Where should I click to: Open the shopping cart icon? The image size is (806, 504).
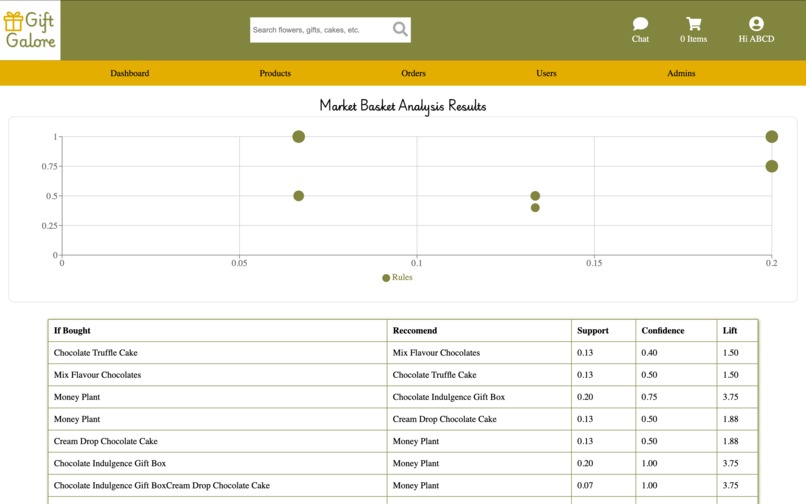pos(693,24)
